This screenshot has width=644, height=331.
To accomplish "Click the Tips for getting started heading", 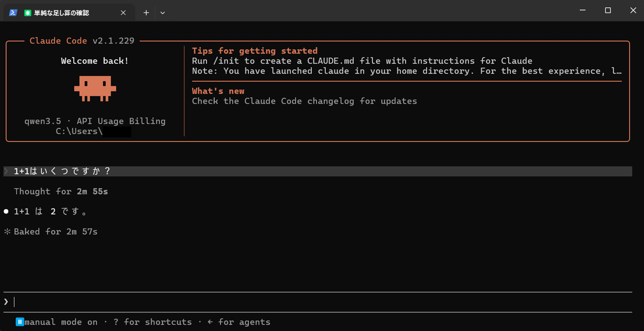I will click(x=255, y=51).
